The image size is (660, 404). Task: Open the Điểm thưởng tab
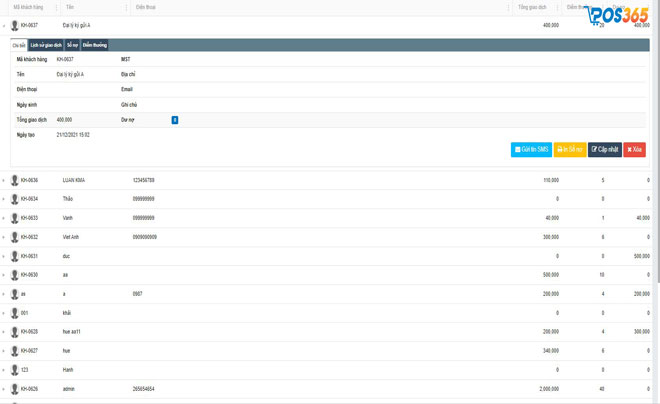click(95, 45)
